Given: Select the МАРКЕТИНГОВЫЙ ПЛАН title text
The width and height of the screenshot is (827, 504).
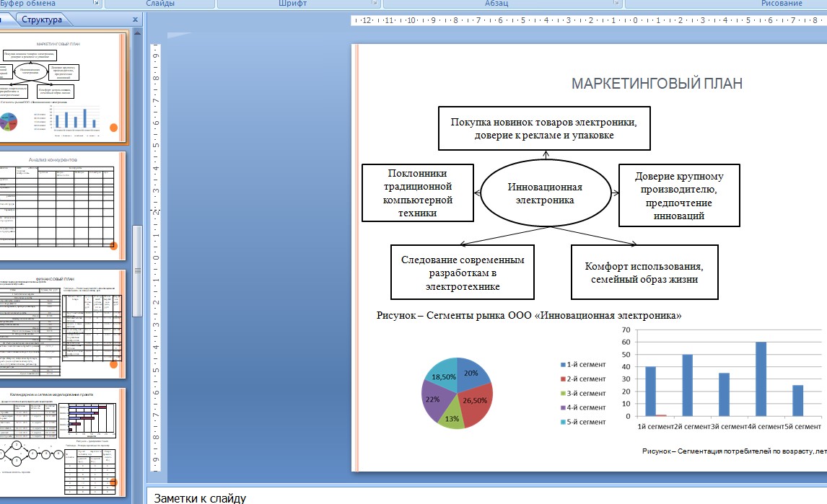Looking at the screenshot, I should click(657, 84).
